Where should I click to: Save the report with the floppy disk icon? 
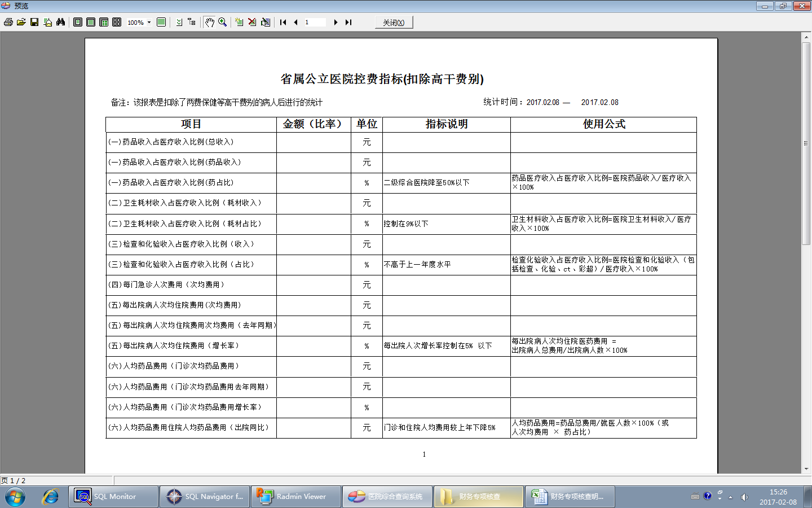pos(34,22)
